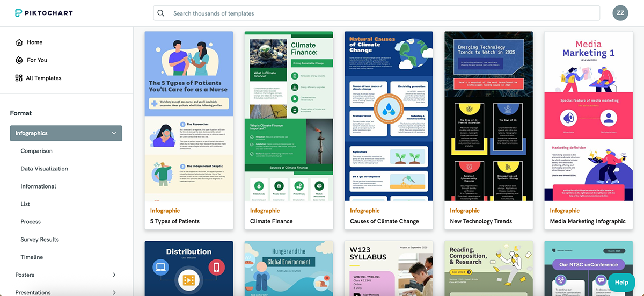Open the Climate Finance template thumbnail
Screen dimensions: 644x296
(x=289, y=116)
